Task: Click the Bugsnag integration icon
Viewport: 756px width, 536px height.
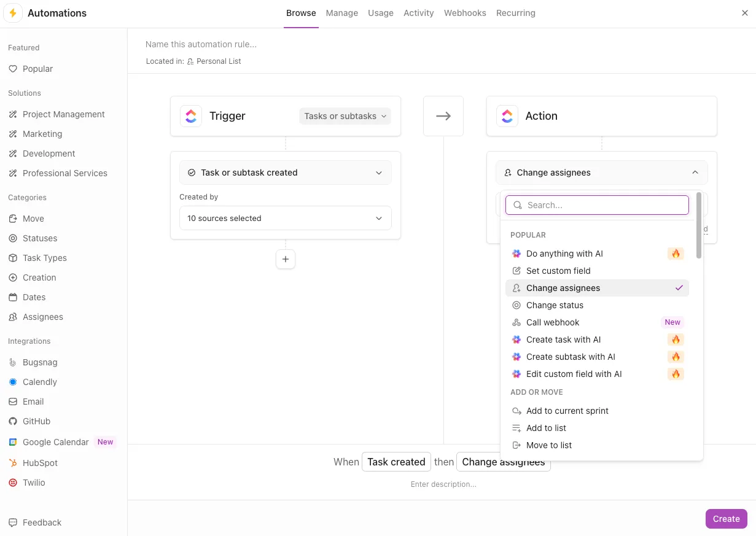Action: pyautogui.click(x=13, y=362)
